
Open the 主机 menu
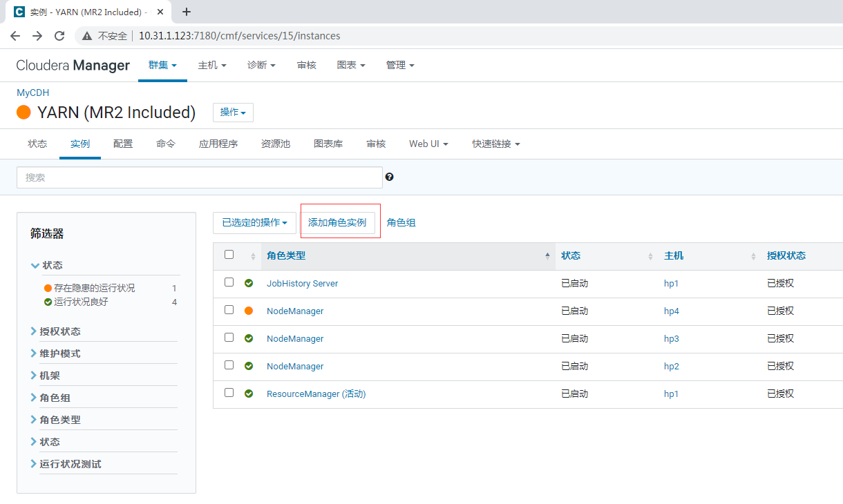[x=212, y=65]
